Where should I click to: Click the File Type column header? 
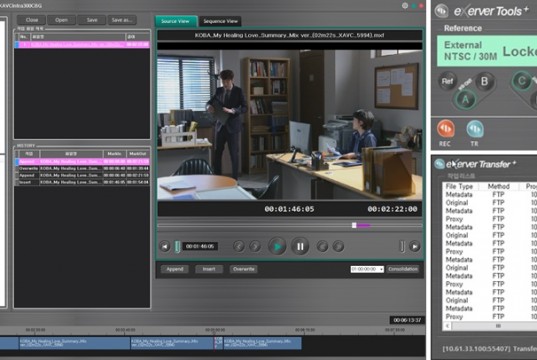(459, 186)
